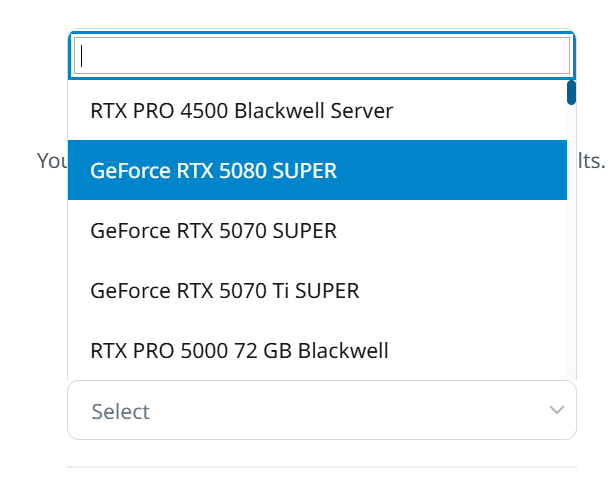Viewport: 613px width, 483px height.
Task: Select RTX PRO 5000 72 GB Blackwell
Action: coord(317,350)
